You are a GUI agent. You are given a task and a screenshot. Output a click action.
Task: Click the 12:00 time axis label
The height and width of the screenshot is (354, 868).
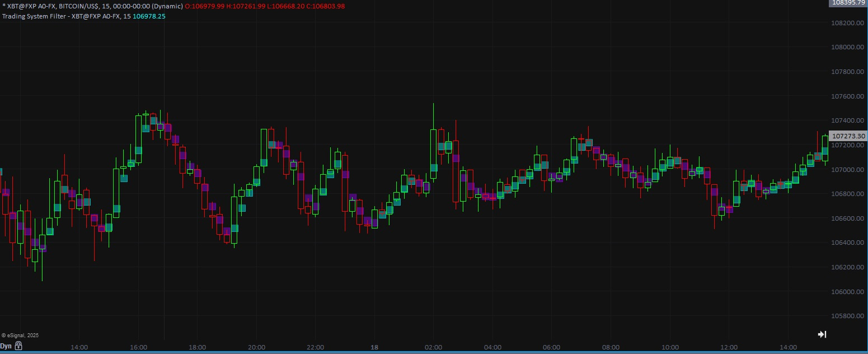click(729, 347)
